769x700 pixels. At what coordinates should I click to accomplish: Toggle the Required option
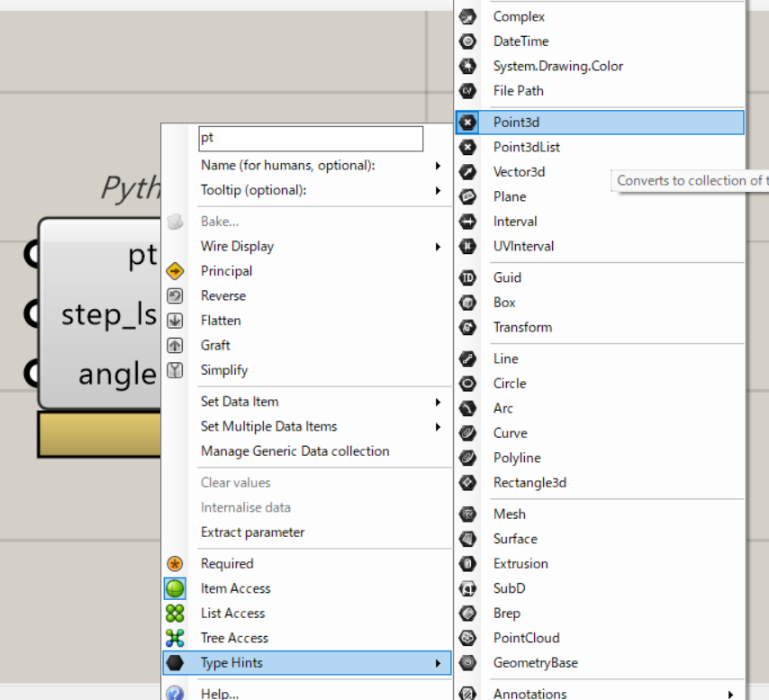(x=226, y=564)
